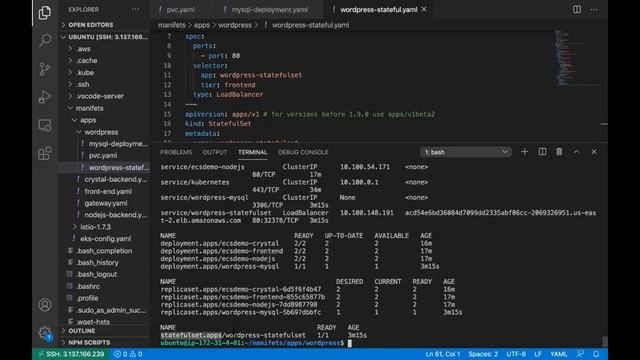
Task: Open Explorer more actions ellipsis
Action: (136, 9)
